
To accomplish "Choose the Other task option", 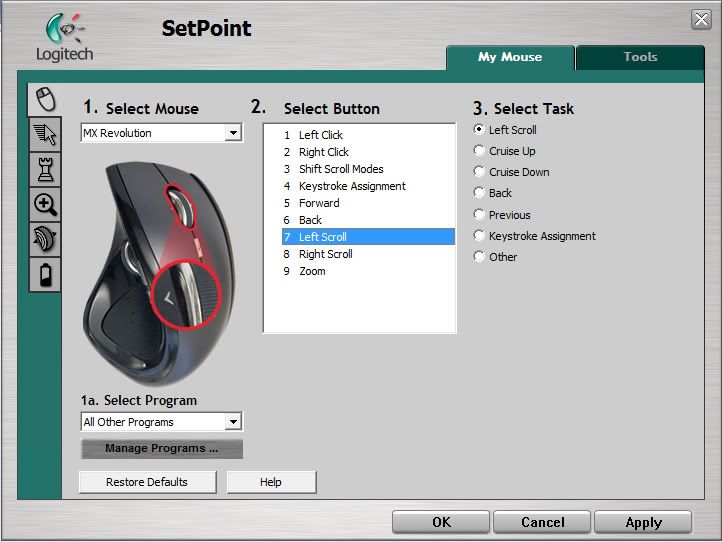I will (x=479, y=256).
